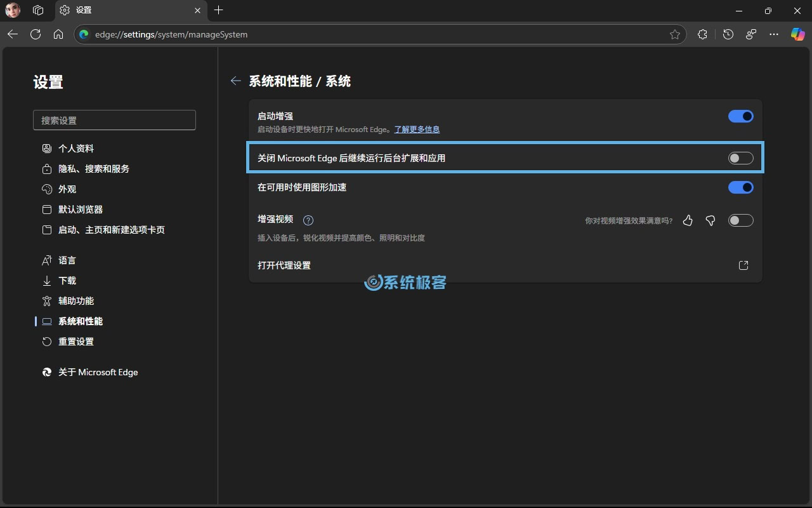Refresh the page

pyautogui.click(x=36, y=34)
